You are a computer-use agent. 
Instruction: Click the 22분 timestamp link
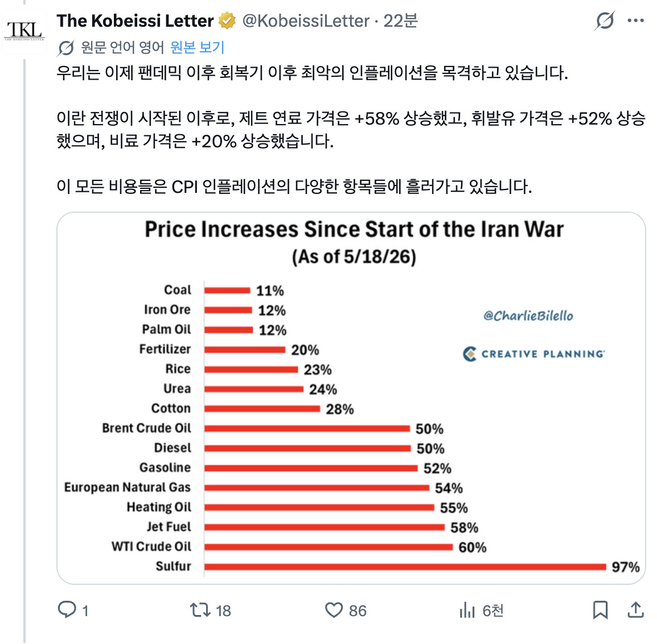(x=401, y=20)
